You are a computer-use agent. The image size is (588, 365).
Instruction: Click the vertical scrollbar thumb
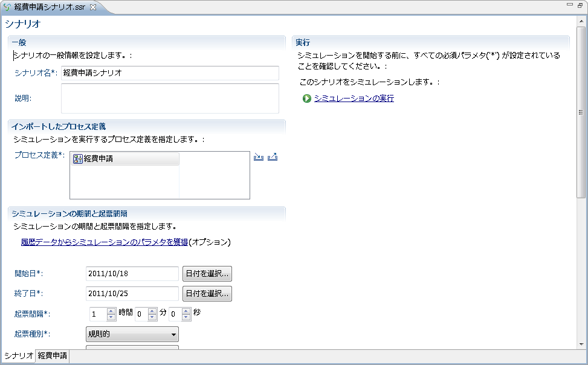pyautogui.click(x=581, y=112)
